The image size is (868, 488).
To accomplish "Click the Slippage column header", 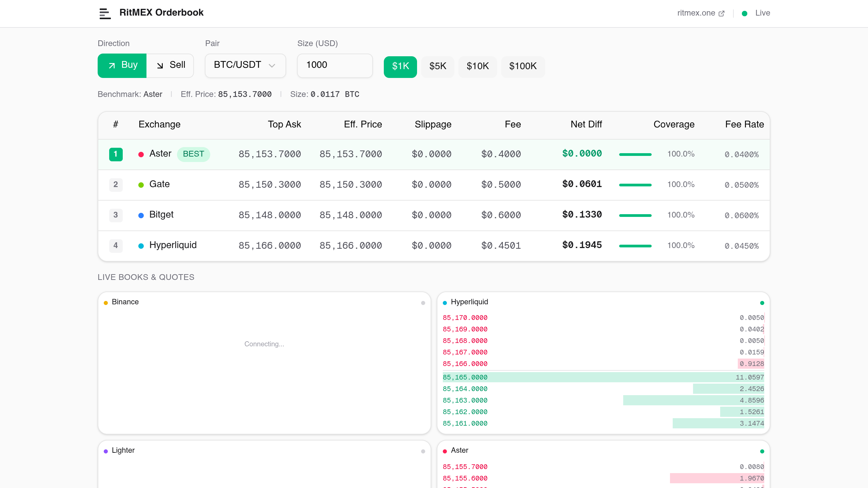I will 433,124.
